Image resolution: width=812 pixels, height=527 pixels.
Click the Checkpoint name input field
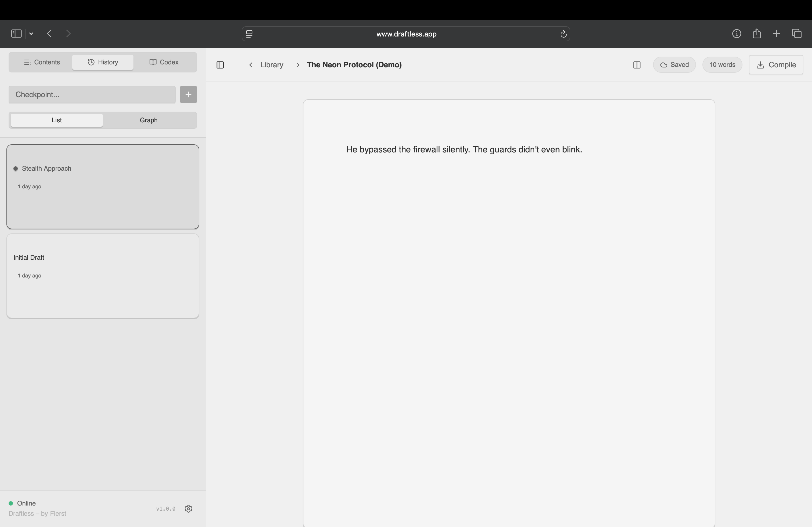[92, 94]
